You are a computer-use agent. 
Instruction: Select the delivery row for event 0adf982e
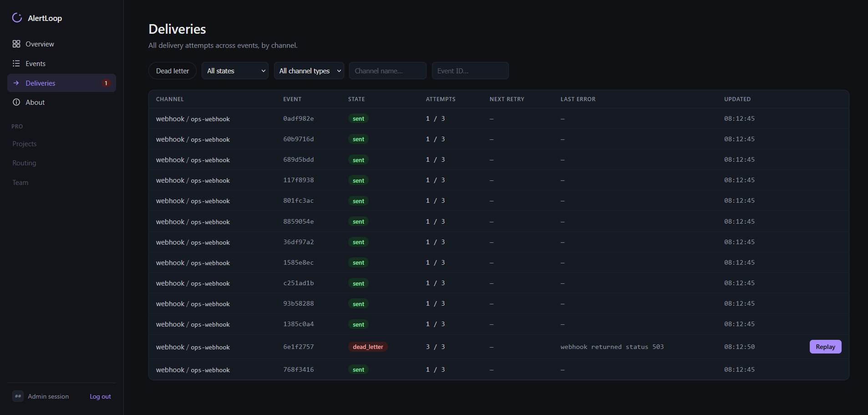pos(498,118)
